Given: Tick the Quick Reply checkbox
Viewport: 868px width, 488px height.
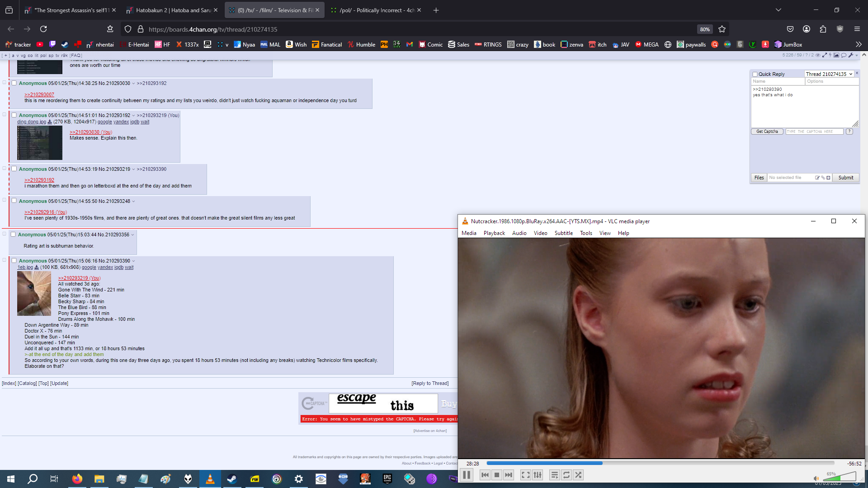Looking at the screenshot, I should 755,74.
